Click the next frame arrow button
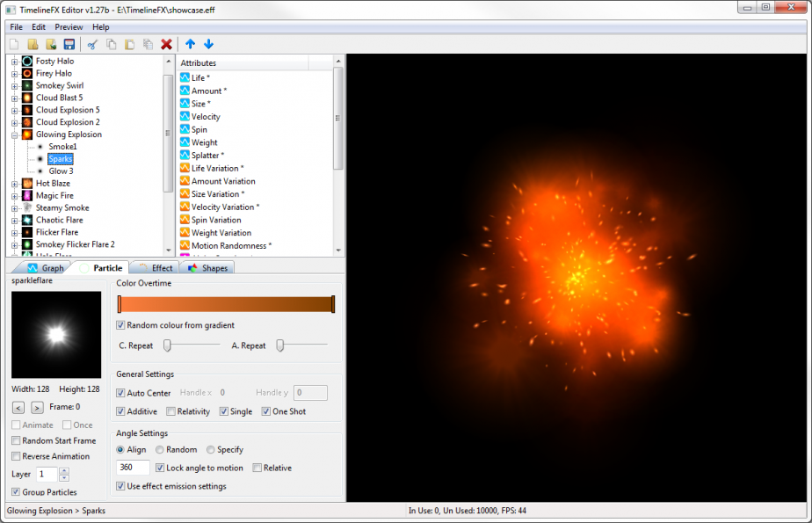812x523 pixels. [x=36, y=407]
